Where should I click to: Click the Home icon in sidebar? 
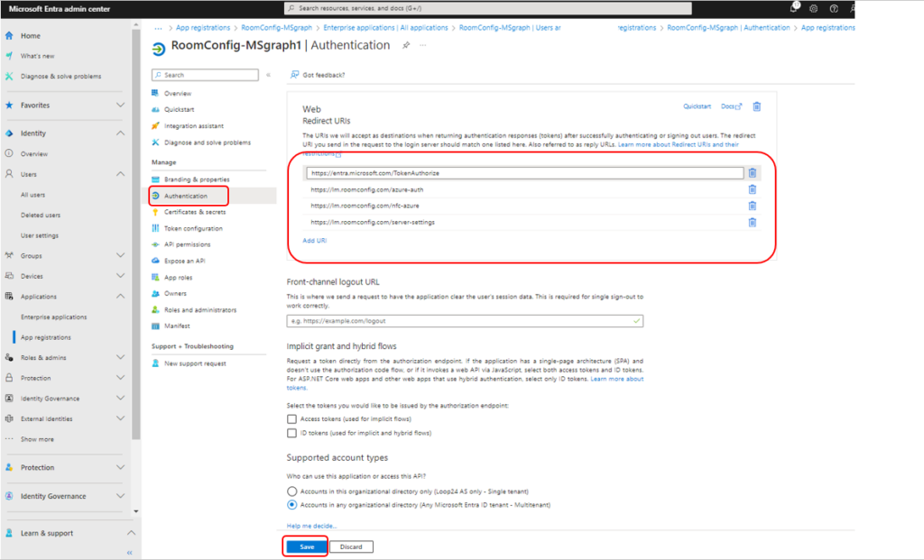pyautogui.click(x=9, y=35)
